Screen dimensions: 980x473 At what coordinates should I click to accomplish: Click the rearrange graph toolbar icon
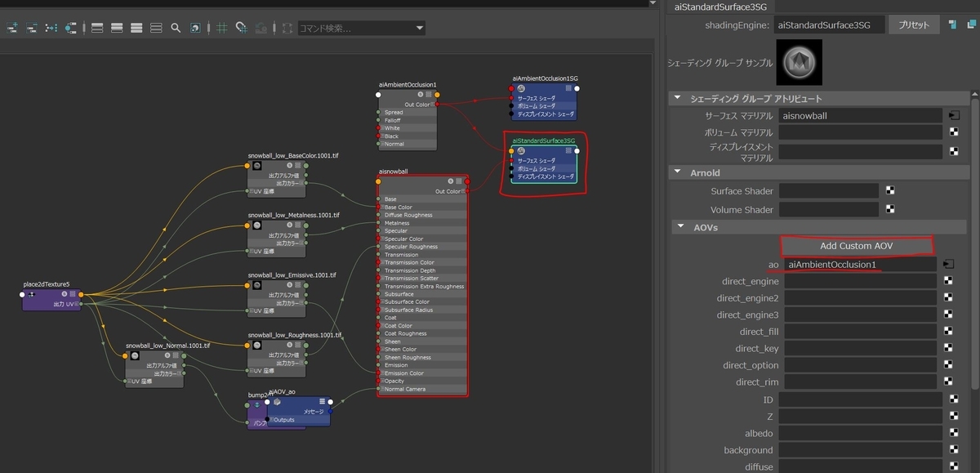[x=51, y=28]
